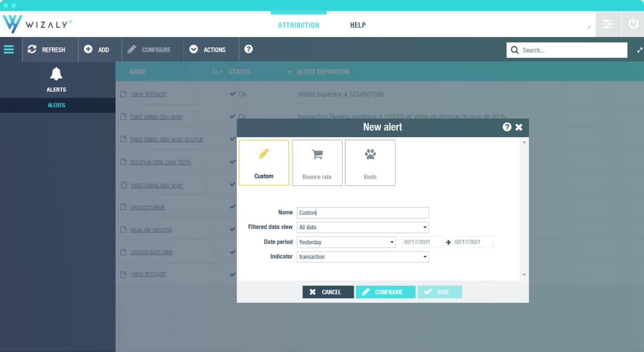Open the hamburger sidebar menu

click(9, 50)
